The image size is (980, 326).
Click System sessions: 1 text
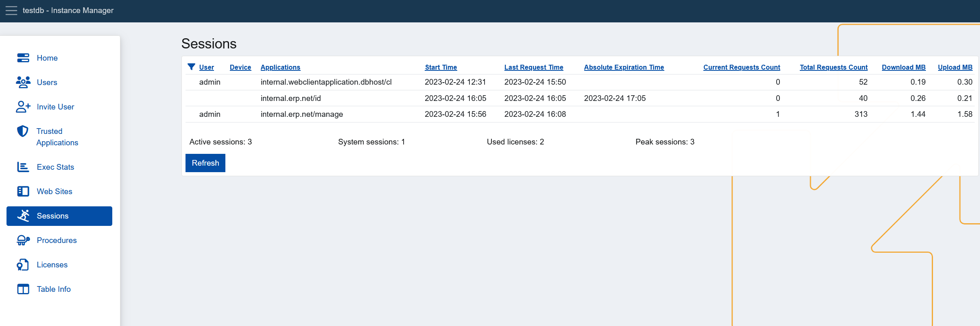[371, 142]
